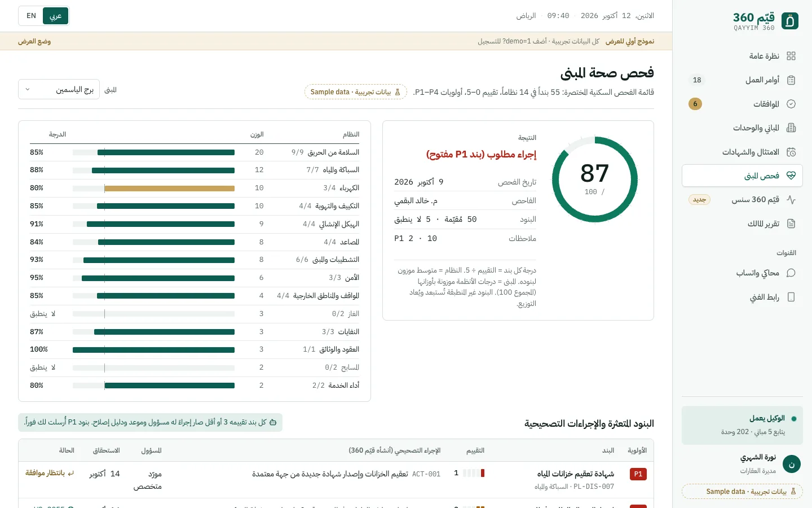Click وضع العرض in the demo banner
Viewport: 812px width, 508px height.
34,41
